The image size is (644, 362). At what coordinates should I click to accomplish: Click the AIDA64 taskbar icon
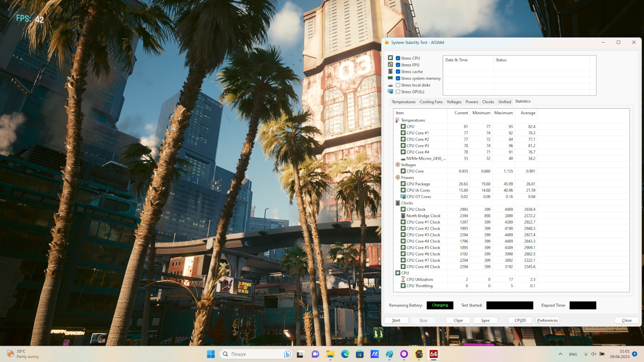point(433,354)
